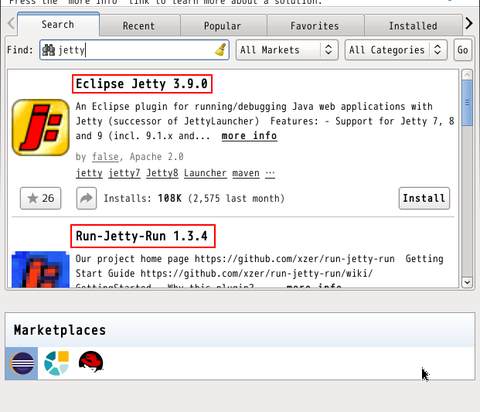Click the 'Jetty8' tag link
Image resolution: width=480 pixels, height=412 pixels.
pyautogui.click(x=162, y=173)
